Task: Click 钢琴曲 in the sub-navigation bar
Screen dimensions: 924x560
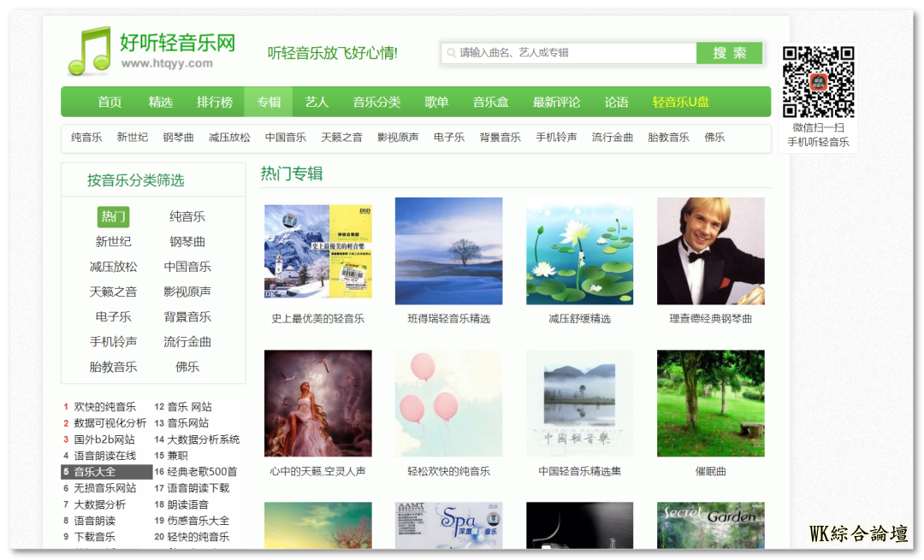Action: pyautogui.click(x=178, y=137)
